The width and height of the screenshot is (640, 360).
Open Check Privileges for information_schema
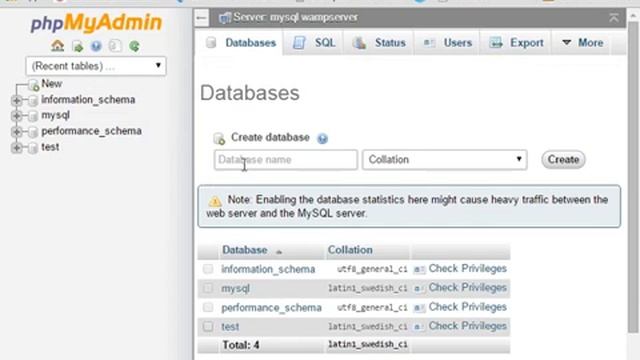[x=467, y=269]
